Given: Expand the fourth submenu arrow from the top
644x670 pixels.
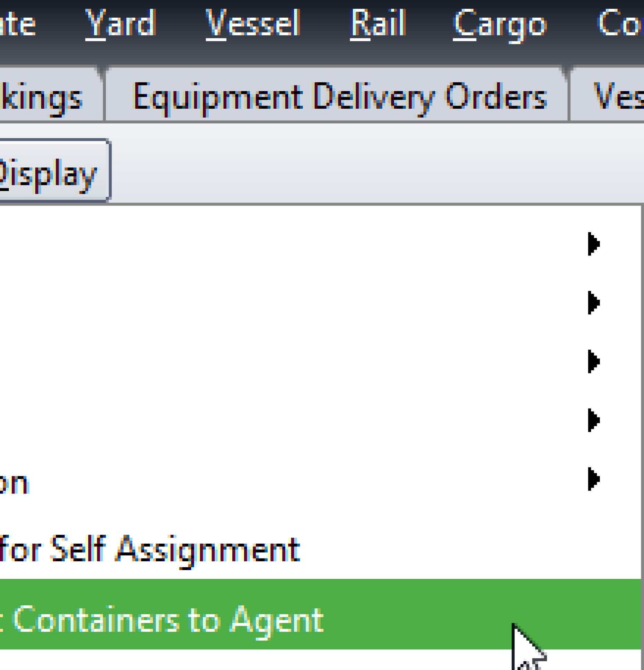Looking at the screenshot, I should (593, 420).
